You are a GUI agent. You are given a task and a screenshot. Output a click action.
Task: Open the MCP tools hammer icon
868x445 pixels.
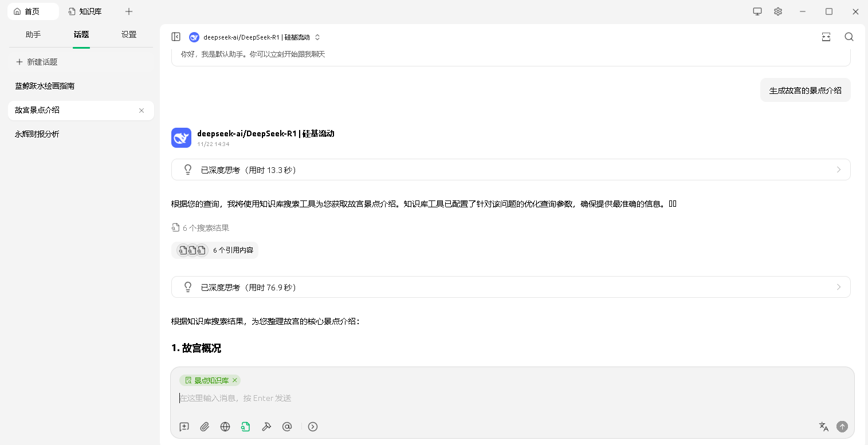tap(266, 427)
